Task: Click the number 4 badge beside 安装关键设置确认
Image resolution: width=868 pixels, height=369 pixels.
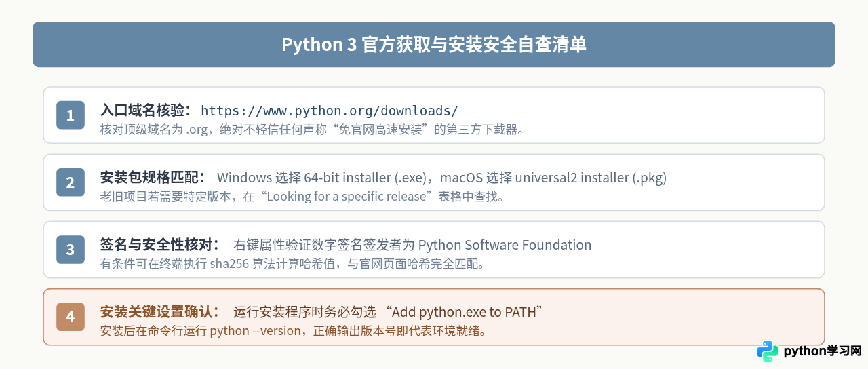Action: pyautogui.click(x=71, y=317)
